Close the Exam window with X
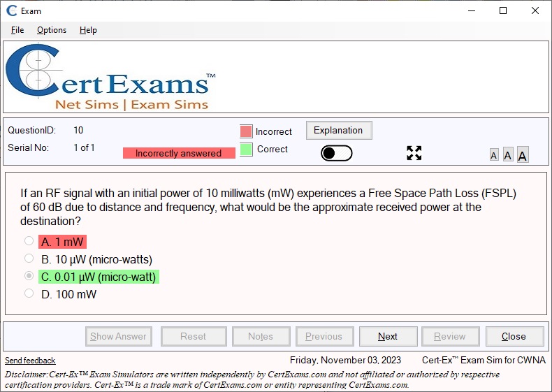Image resolution: width=552 pixels, height=392 pixels. 535,10
